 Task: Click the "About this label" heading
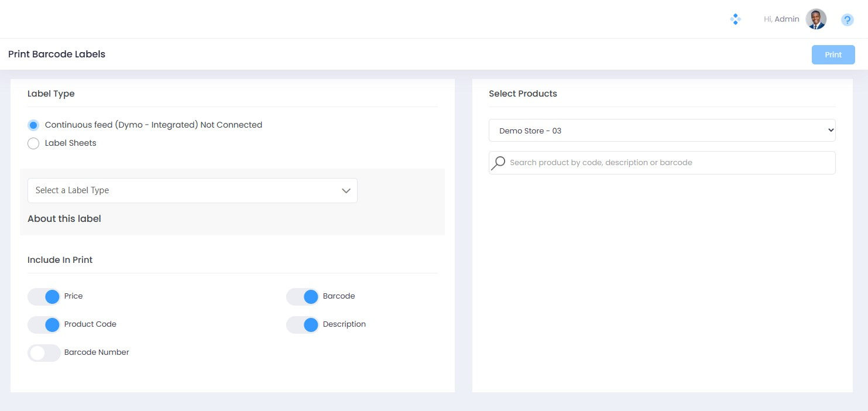click(64, 219)
